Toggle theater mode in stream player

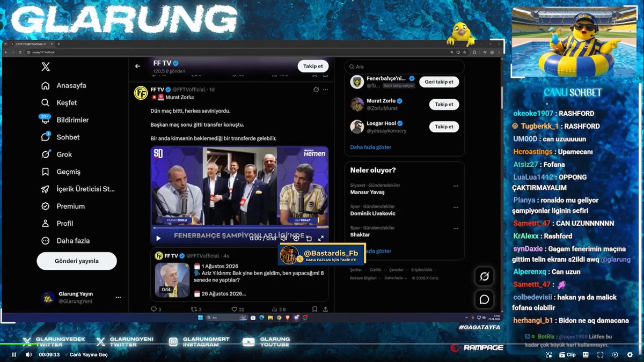pyautogui.click(x=586, y=354)
